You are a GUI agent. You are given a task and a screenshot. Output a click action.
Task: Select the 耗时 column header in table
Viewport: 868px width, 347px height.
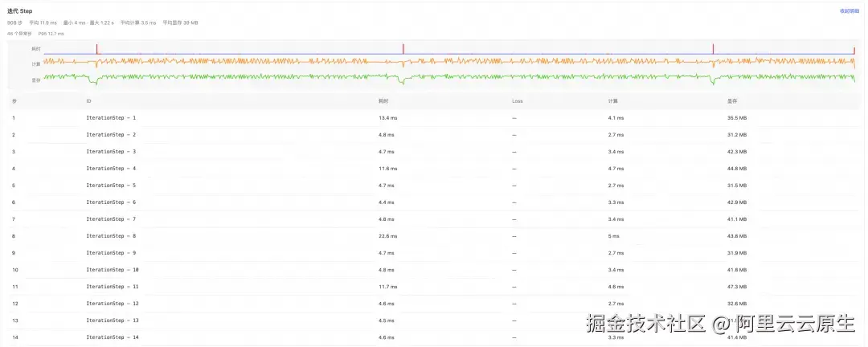click(x=383, y=101)
